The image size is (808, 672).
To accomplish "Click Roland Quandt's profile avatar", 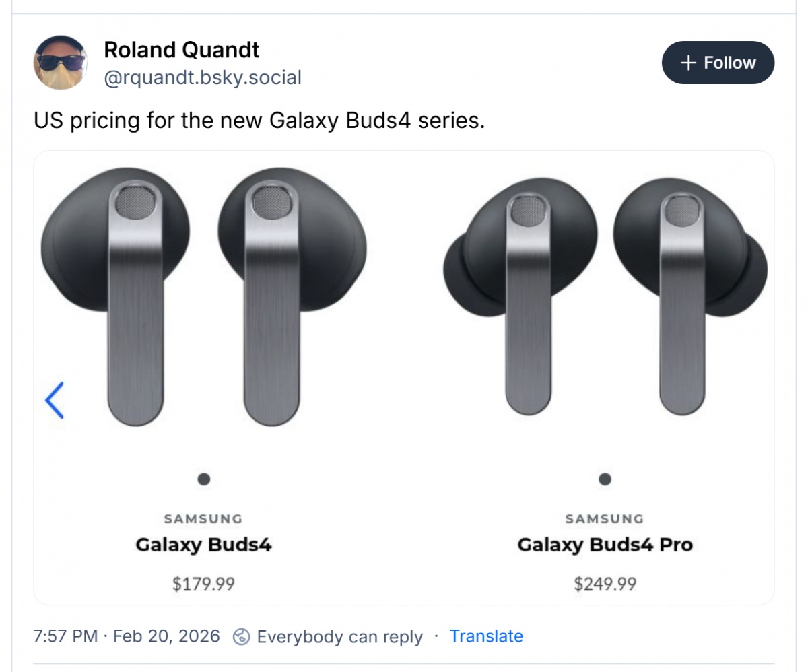I will [60, 63].
